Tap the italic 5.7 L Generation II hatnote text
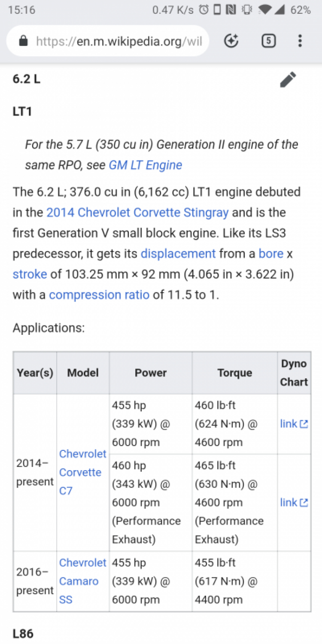 (161, 155)
